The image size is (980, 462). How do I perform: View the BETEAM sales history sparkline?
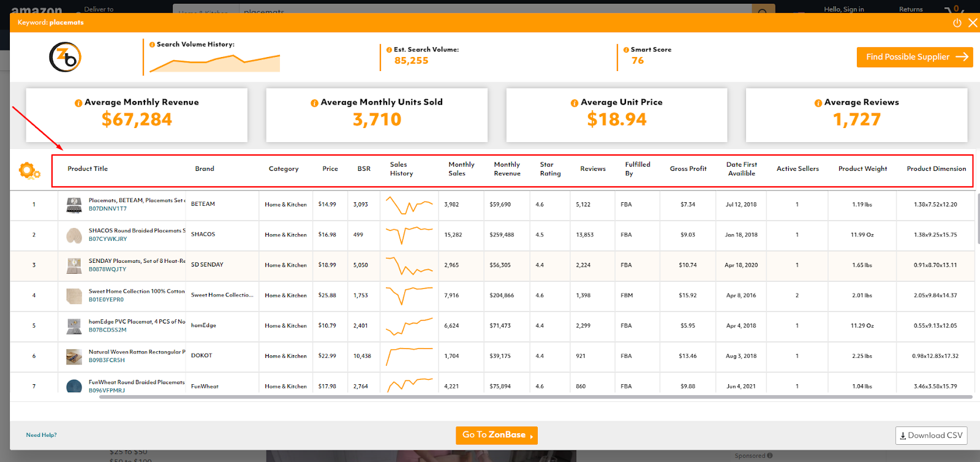[x=409, y=205]
